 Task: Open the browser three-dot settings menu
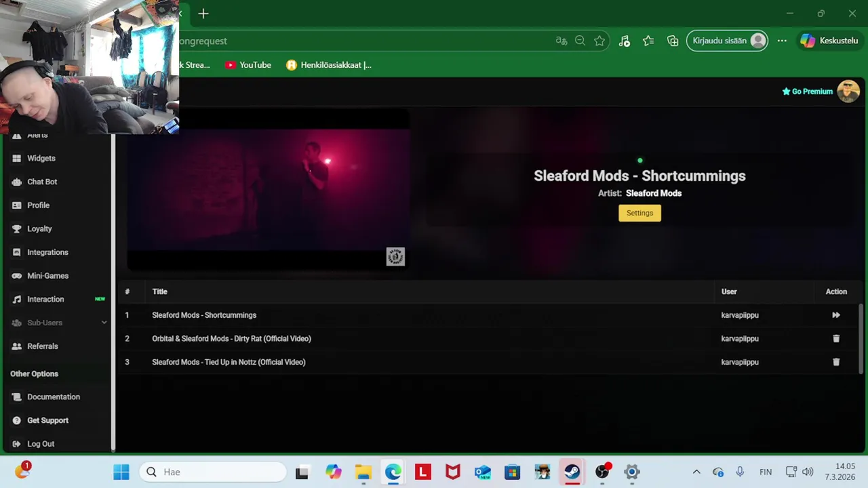[782, 41]
